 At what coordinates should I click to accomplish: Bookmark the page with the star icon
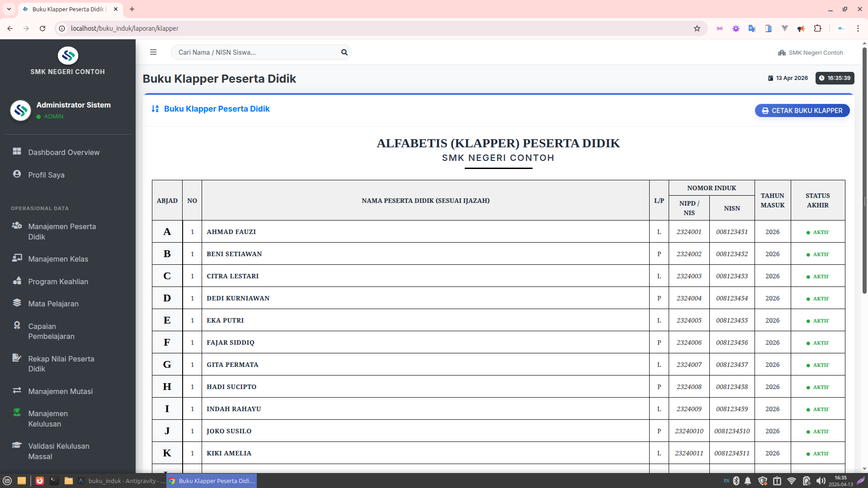697,28
